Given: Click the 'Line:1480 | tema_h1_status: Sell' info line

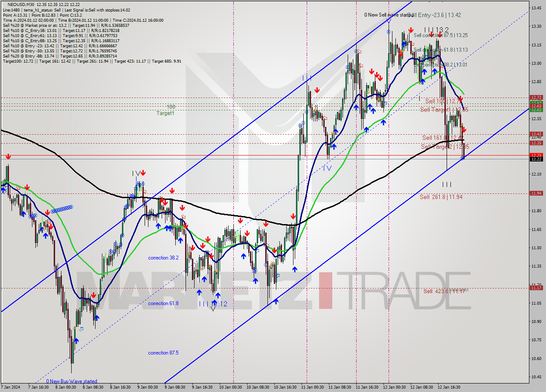Looking at the screenshot, I should pyautogui.click(x=67, y=10).
